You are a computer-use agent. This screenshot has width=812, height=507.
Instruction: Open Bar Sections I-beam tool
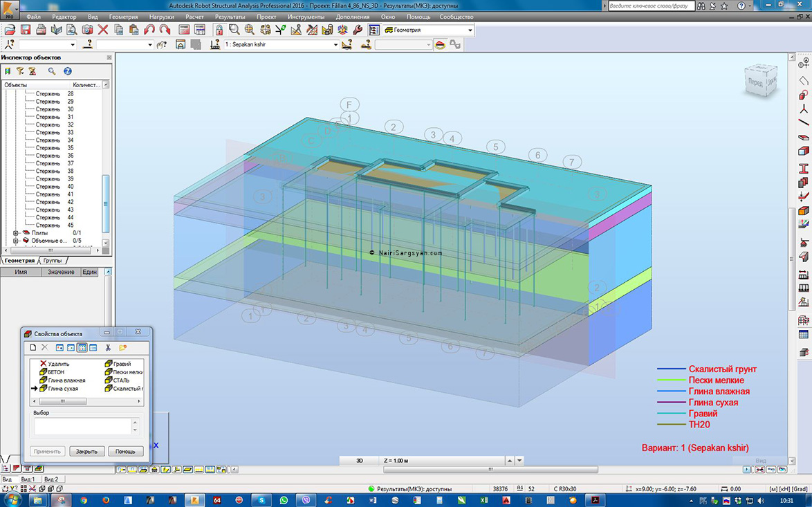click(x=803, y=168)
